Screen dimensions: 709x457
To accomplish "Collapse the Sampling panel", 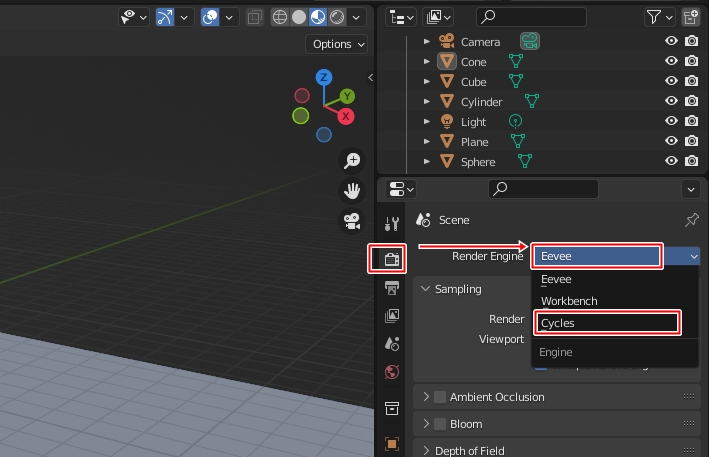I will click(425, 289).
